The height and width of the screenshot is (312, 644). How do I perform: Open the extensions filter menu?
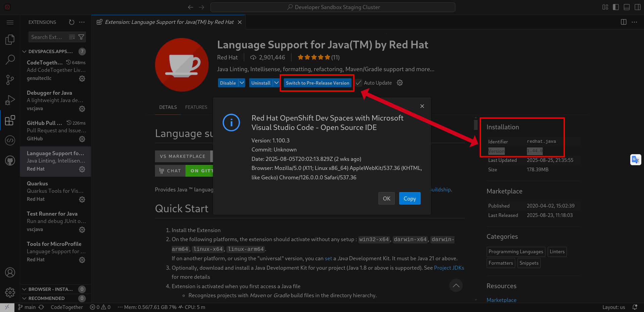pyautogui.click(x=81, y=37)
